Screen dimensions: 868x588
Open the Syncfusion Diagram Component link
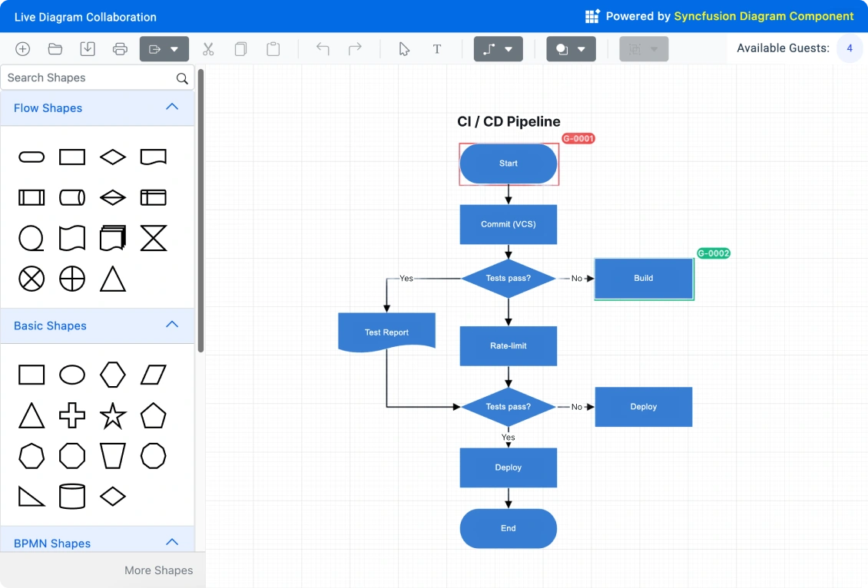pyautogui.click(x=764, y=15)
